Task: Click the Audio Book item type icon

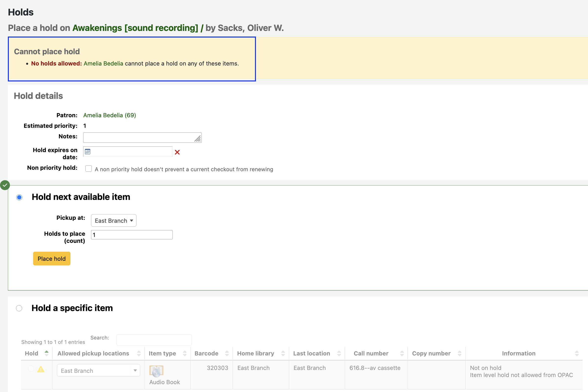Action: point(156,371)
